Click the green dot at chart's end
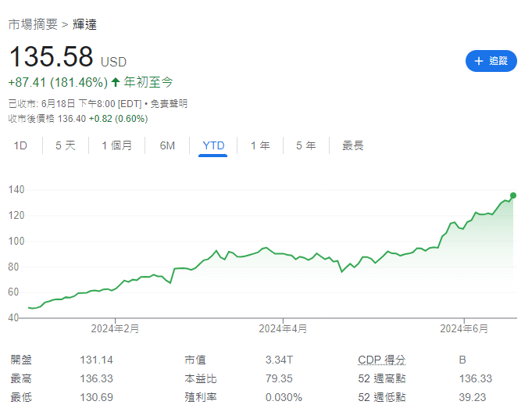Screen dimensions: 532x412 click(513, 195)
